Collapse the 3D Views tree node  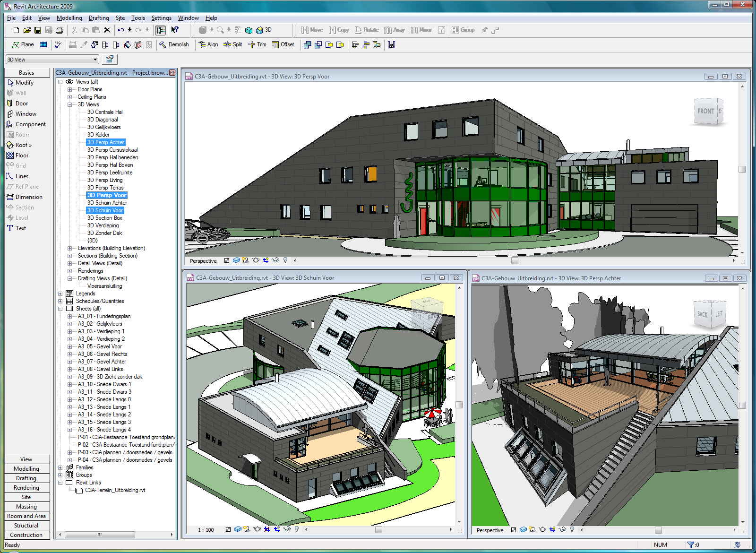69,104
